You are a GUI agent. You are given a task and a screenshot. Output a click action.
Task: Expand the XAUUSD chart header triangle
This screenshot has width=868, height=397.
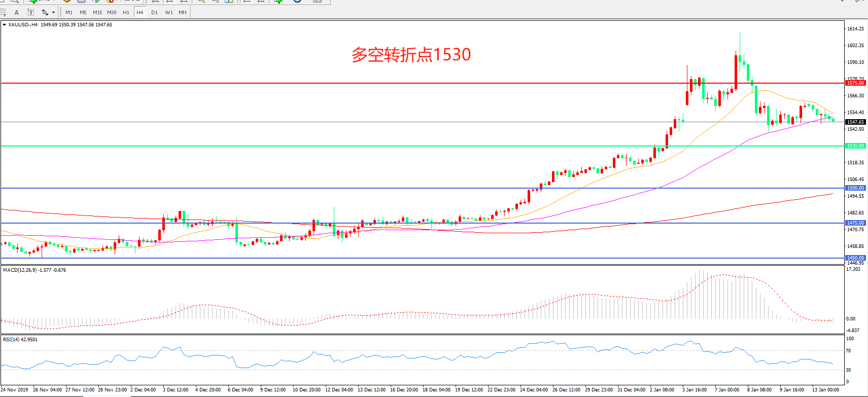pyautogui.click(x=4, y=25)
